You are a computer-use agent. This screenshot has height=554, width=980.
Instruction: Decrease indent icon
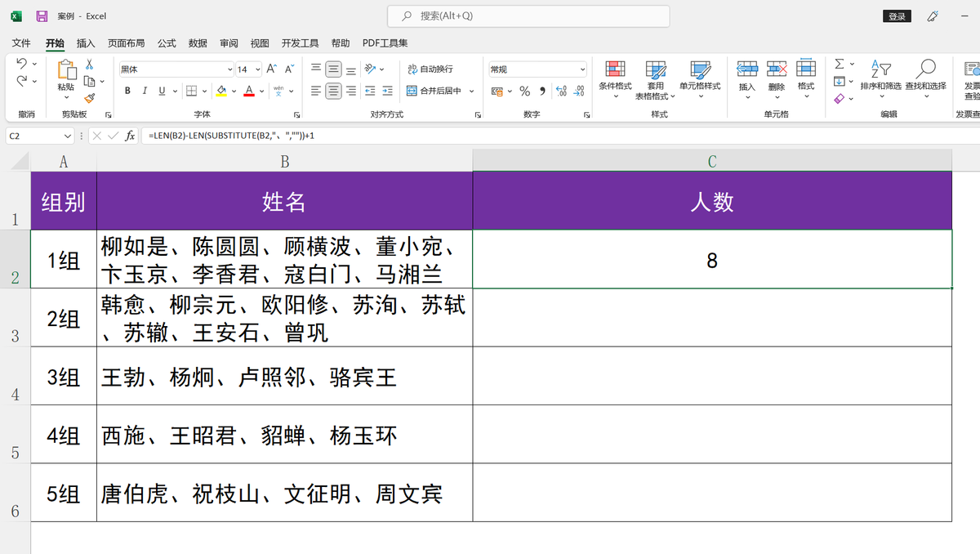(x=370, y=91)
